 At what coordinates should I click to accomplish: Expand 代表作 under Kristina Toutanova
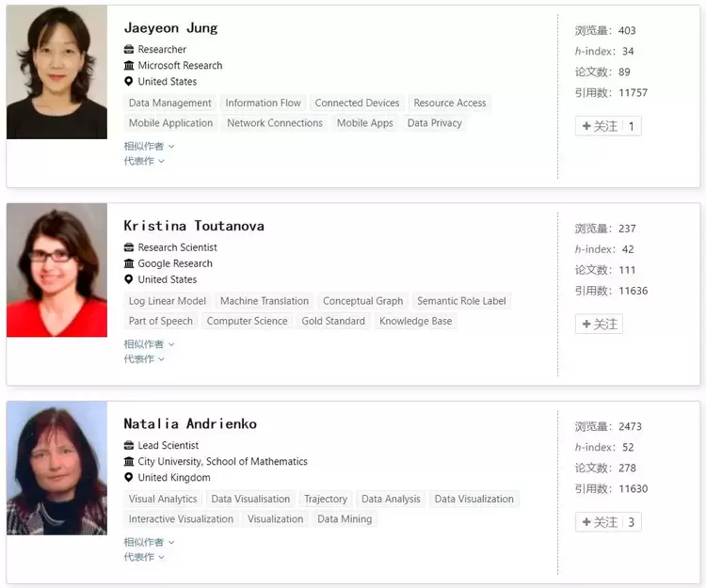click(x=144, y=358)
